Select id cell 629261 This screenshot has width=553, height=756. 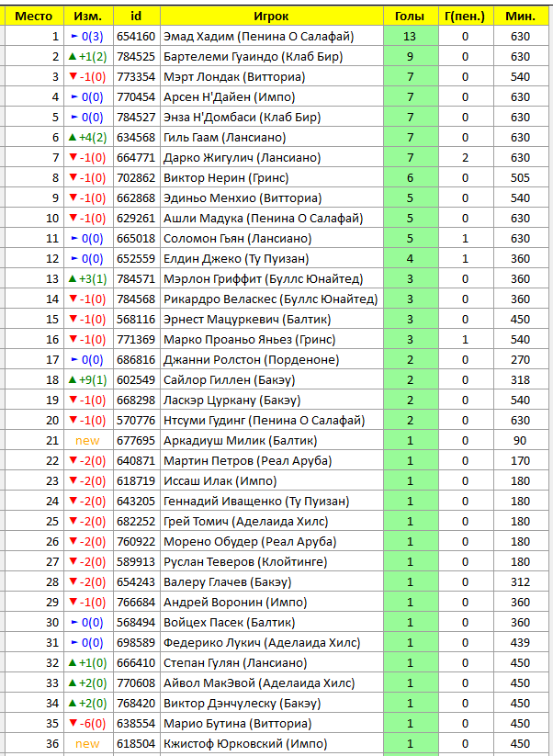137,219
